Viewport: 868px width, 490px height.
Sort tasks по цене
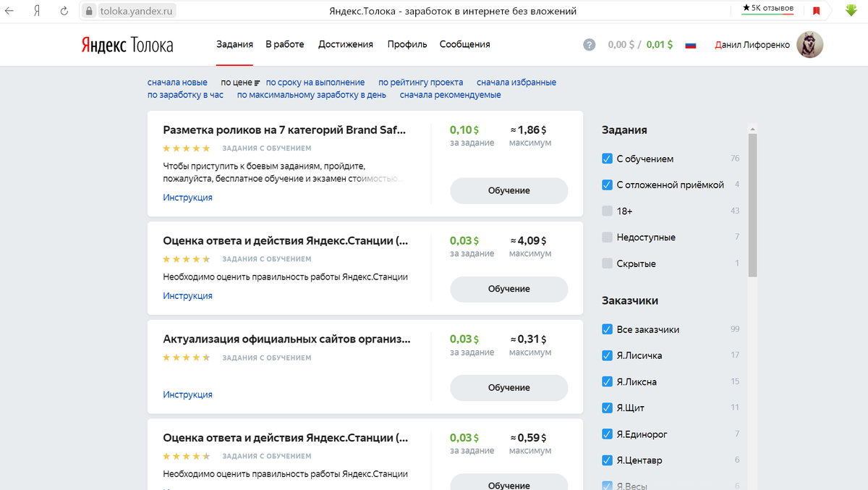(x=237, y=83)
